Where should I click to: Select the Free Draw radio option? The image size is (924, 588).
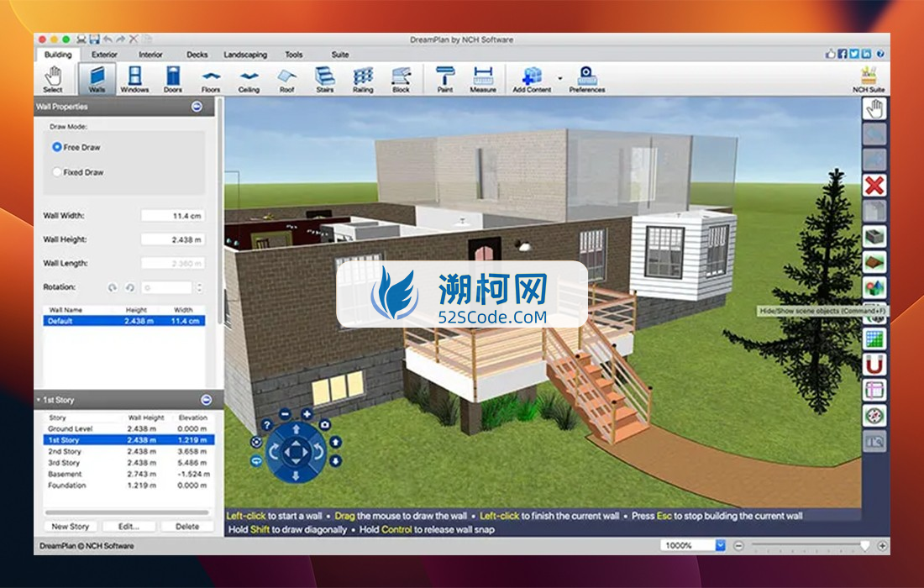(57, 147)
